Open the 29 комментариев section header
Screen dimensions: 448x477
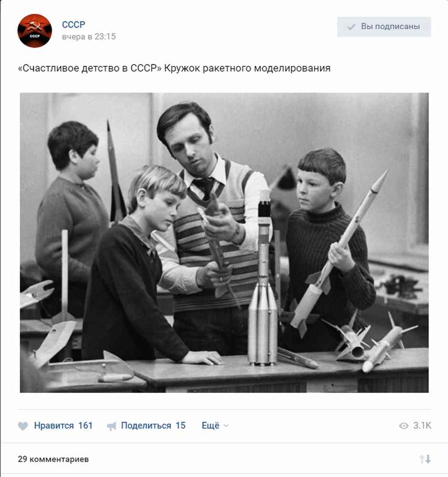(x=53, y=459)
